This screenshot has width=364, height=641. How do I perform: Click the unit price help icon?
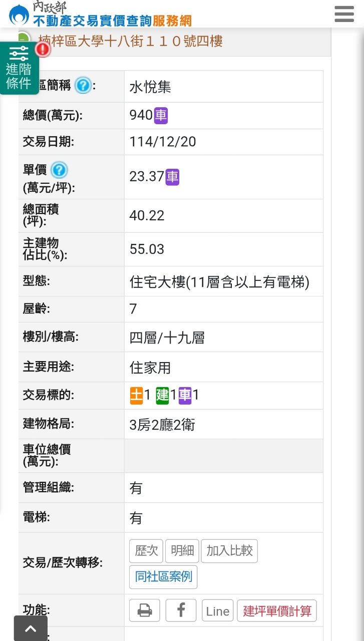coord(59,170)
